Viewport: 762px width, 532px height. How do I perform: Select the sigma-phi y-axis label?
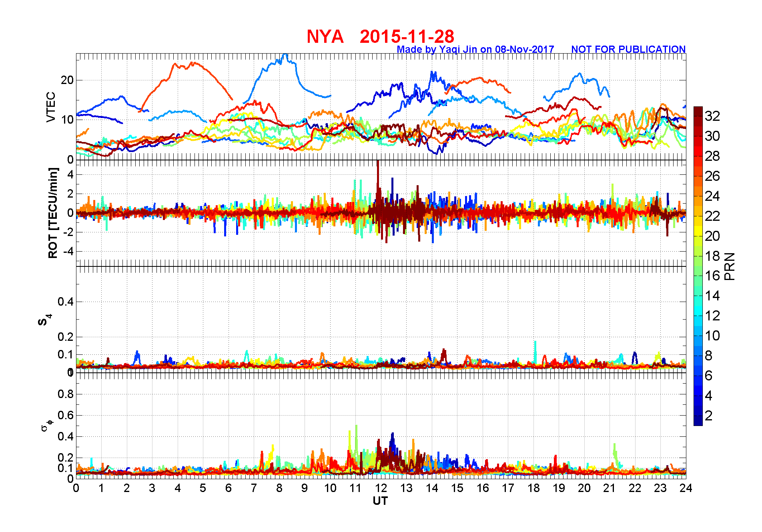[x=46, y=425]
